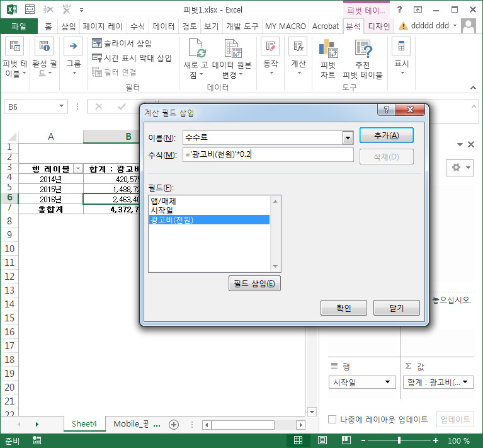Open the Acrobat tab

pos(326,26)
